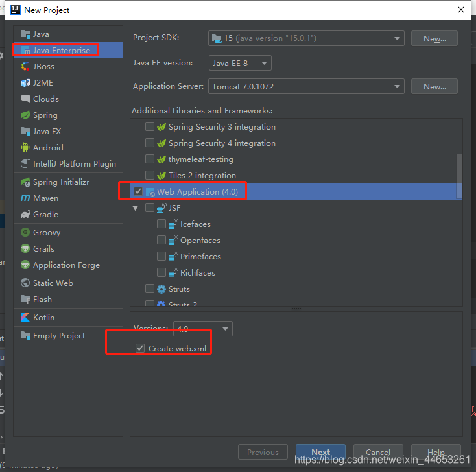This screenshot has height=472, width=476.
Task: Click the Next button
Action: tap(320, 452)
